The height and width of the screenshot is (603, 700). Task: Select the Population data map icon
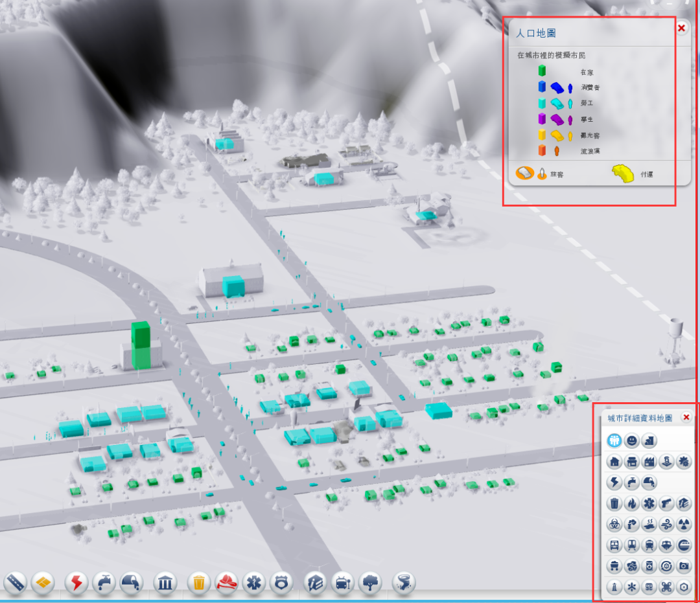pyautogui.click(x=614, y=440)
